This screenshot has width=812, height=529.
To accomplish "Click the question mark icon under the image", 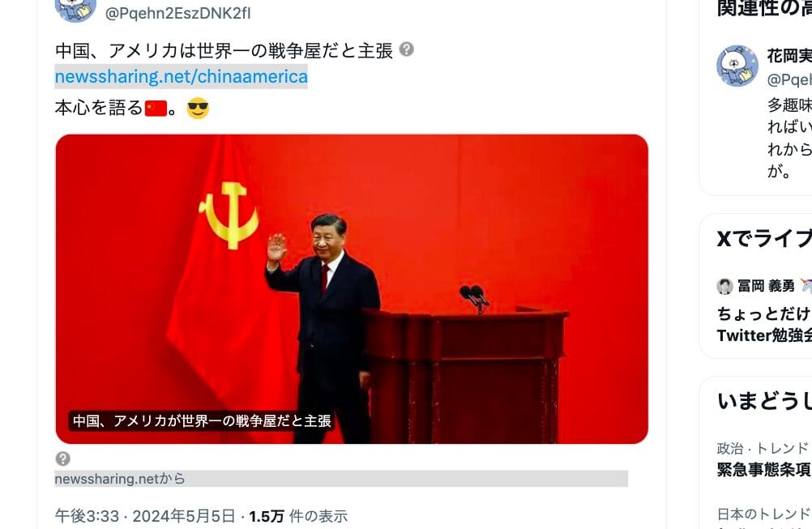I will click(x=62, y=459).
